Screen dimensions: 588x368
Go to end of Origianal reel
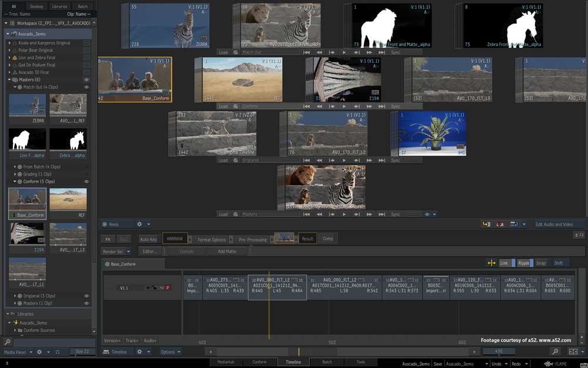[x=382, y=160]
